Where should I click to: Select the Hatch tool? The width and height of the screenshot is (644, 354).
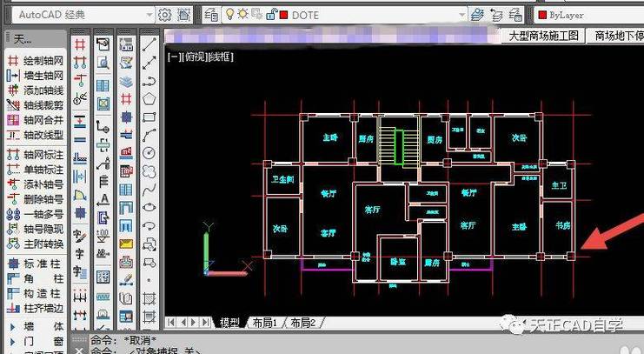149,298
